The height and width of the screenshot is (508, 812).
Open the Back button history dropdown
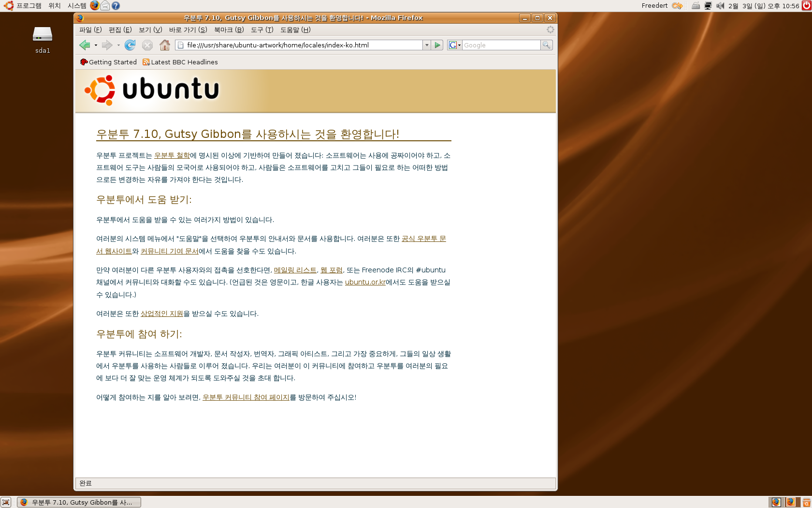(x=96, y=45)
